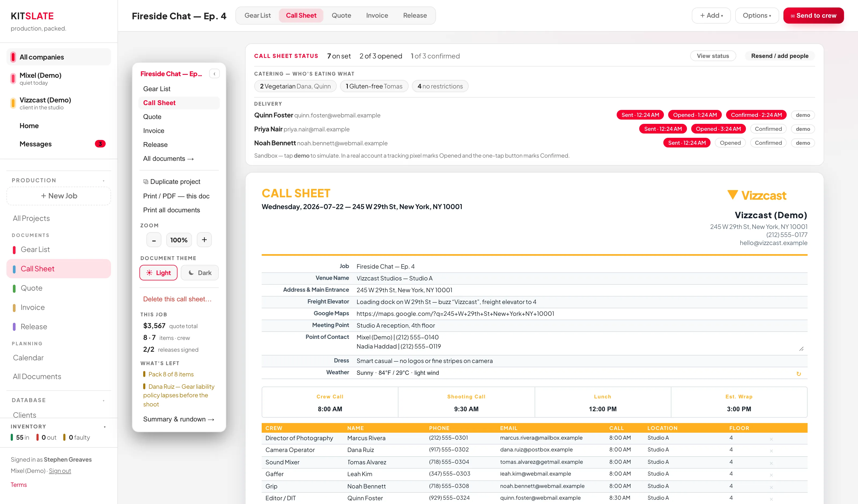Switch to Gear List top tab
This screenshot has height=504, width=858.
(257, 16)
